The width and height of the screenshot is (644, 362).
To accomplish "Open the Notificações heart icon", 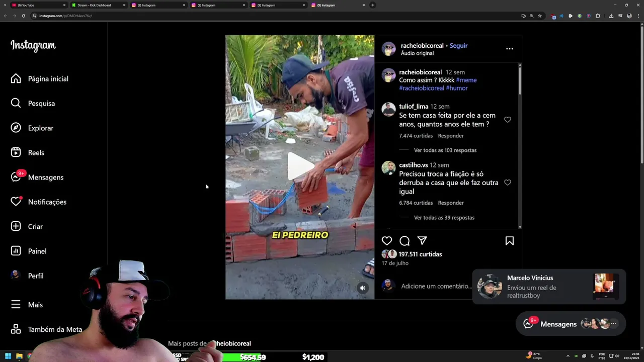I will click(16, 202).
